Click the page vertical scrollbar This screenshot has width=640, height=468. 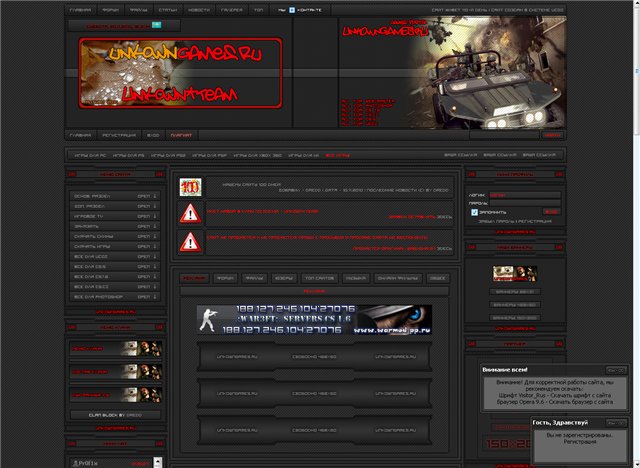pos(636,234)
